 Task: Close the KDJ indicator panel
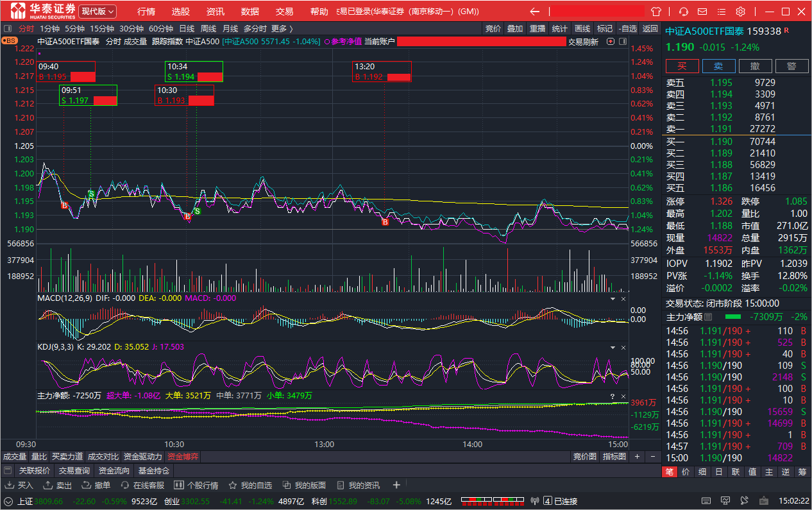coord(623,347)
